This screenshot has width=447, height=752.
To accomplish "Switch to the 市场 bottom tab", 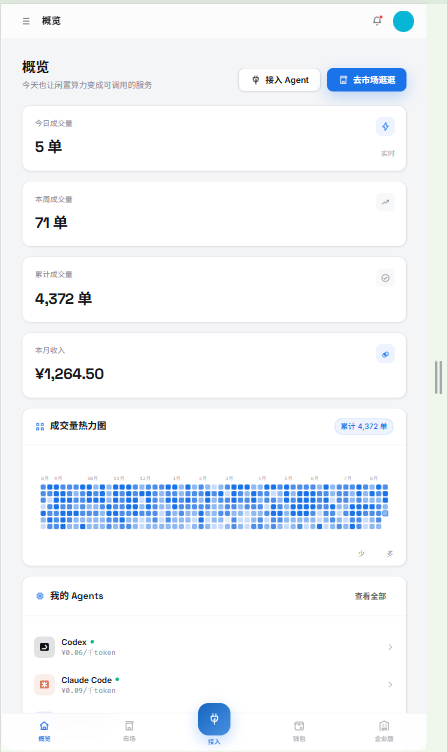I will (129, 730).
